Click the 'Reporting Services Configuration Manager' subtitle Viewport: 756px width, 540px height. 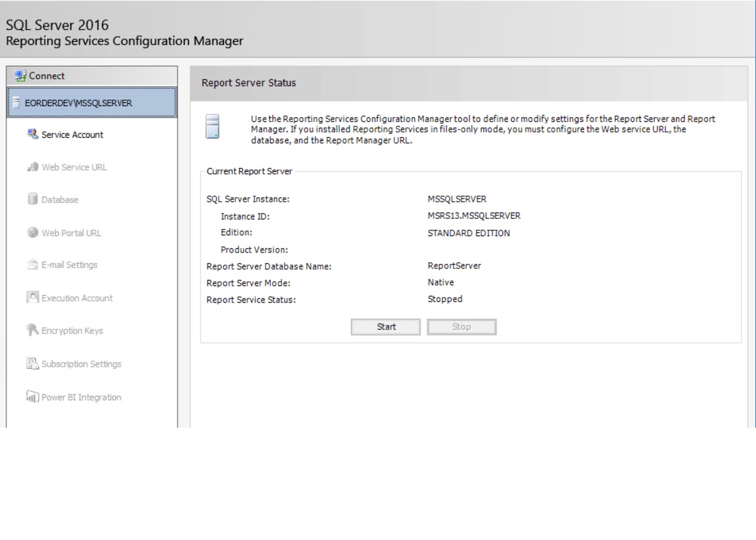click(124, 41)
